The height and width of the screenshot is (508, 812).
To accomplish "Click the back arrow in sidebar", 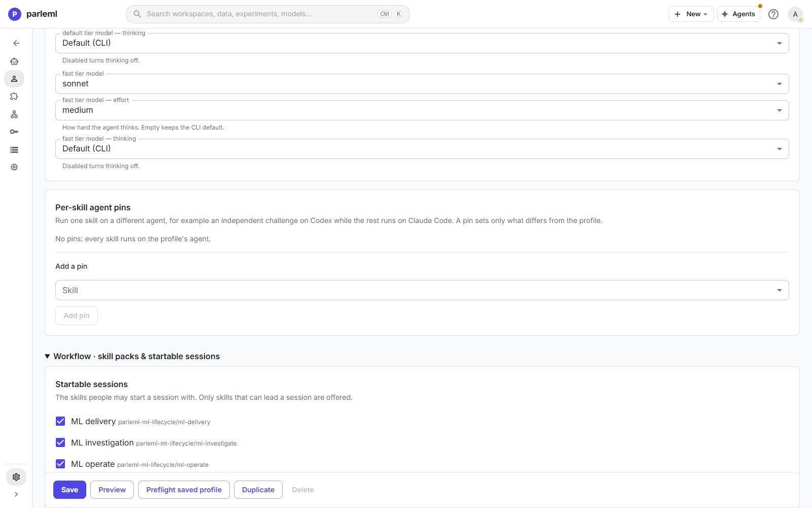I will coord(16,43).
